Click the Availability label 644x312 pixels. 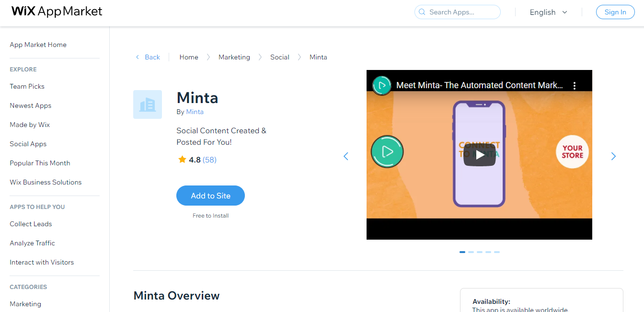pyautogui.click(x=491, y=301)
